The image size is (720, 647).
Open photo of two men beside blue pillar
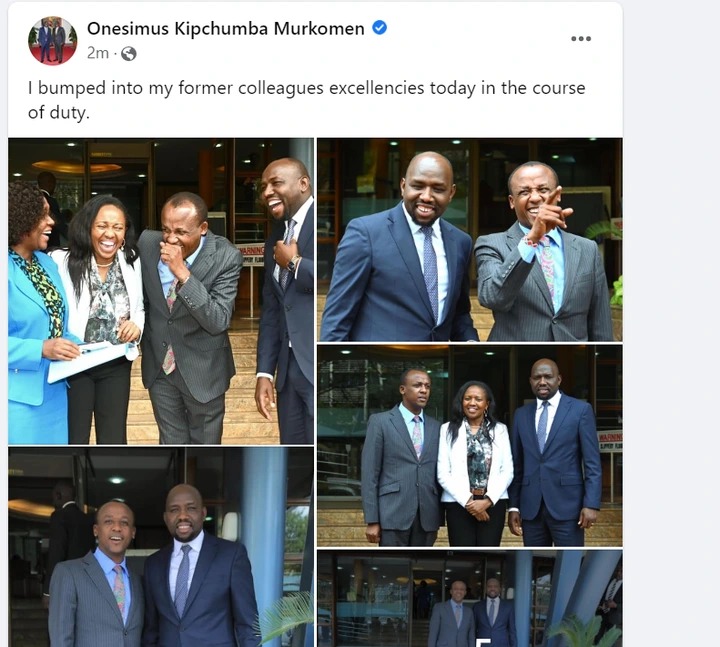coord(161,547)
